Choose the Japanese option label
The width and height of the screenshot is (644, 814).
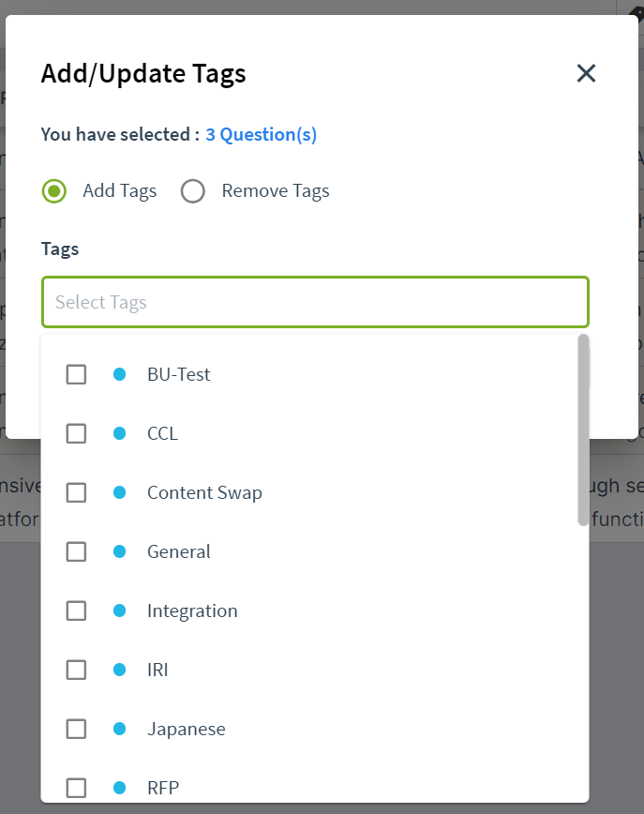click(187, 730)
